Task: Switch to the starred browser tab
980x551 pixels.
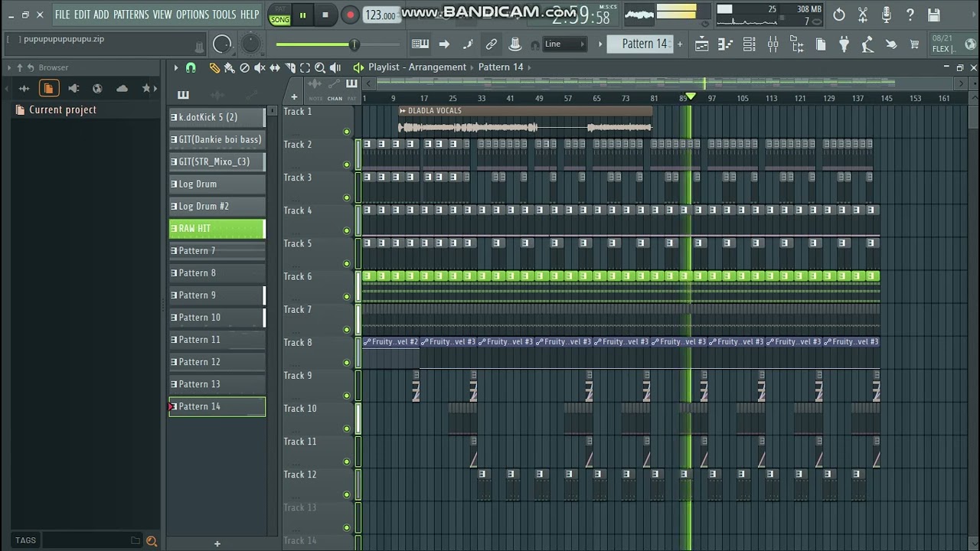Action: [146, 89]
